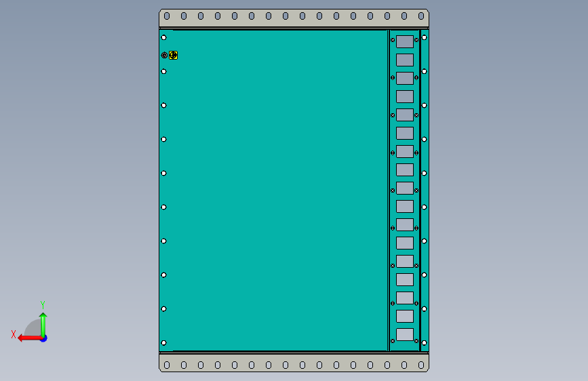Select the large teal cabinet panel
The height and width of the screenshot is (381, 588).
[274, 190]
